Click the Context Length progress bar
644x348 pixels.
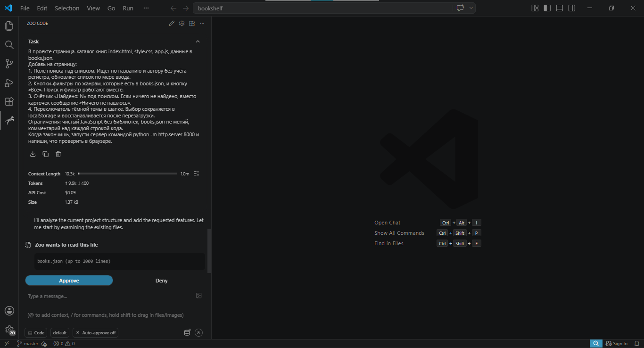pos(127,174)
